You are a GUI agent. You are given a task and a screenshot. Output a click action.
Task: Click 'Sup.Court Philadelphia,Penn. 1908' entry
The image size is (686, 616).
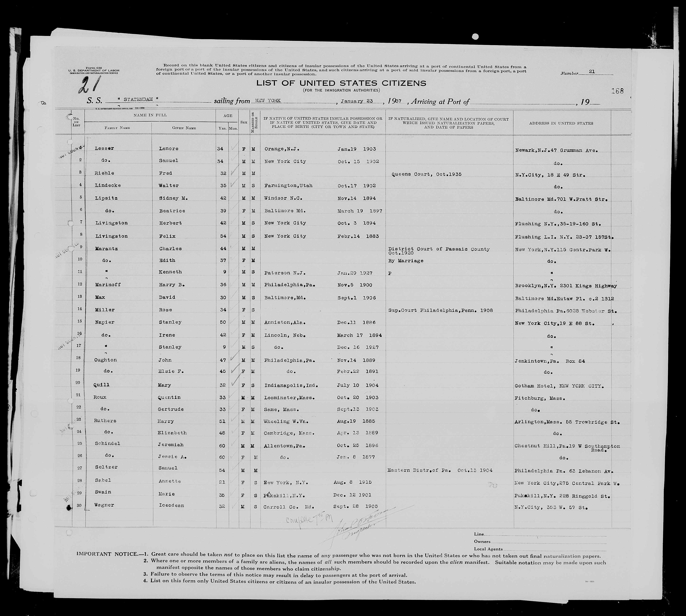[x=440, y=310]
